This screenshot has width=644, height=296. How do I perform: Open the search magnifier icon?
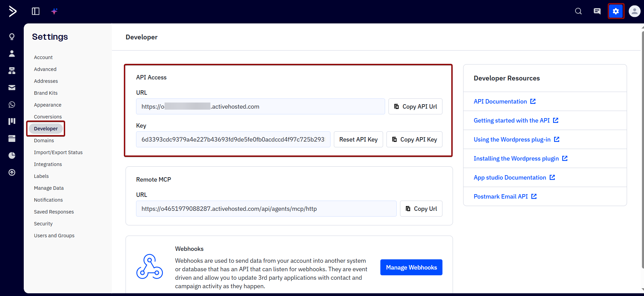pyautogui.click(x=579, y=12)
